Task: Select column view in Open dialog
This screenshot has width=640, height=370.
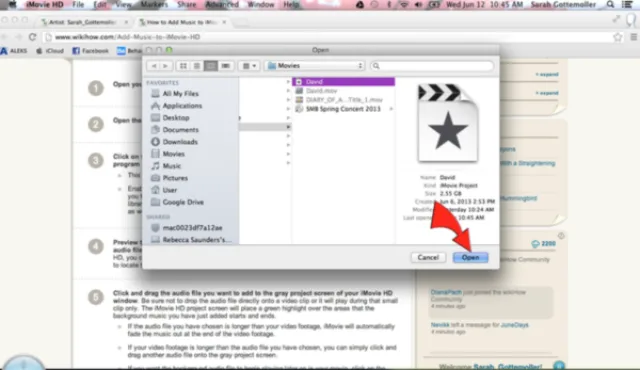Action: (211, 66)
